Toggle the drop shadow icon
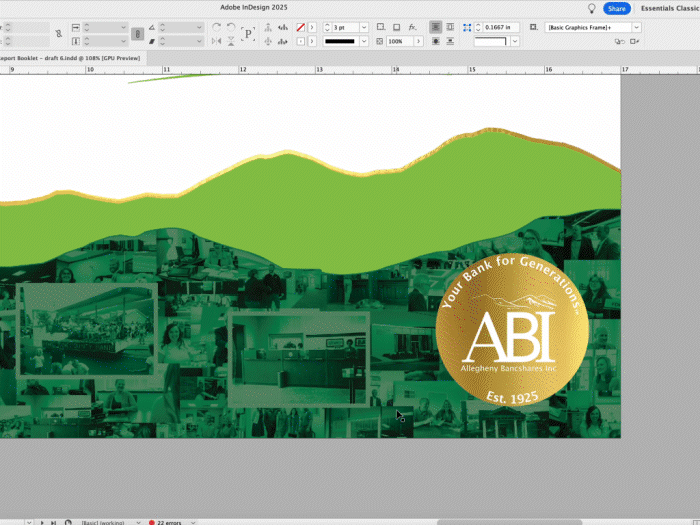The height and width of the screenshot is (525, 700). point(396,27)
